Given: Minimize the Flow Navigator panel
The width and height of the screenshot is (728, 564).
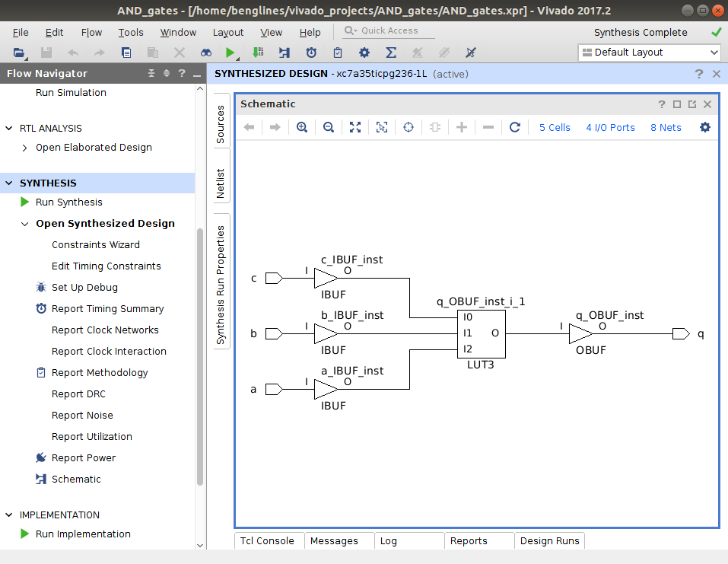Looking at the screenshot, I should (x=197, y=75).
